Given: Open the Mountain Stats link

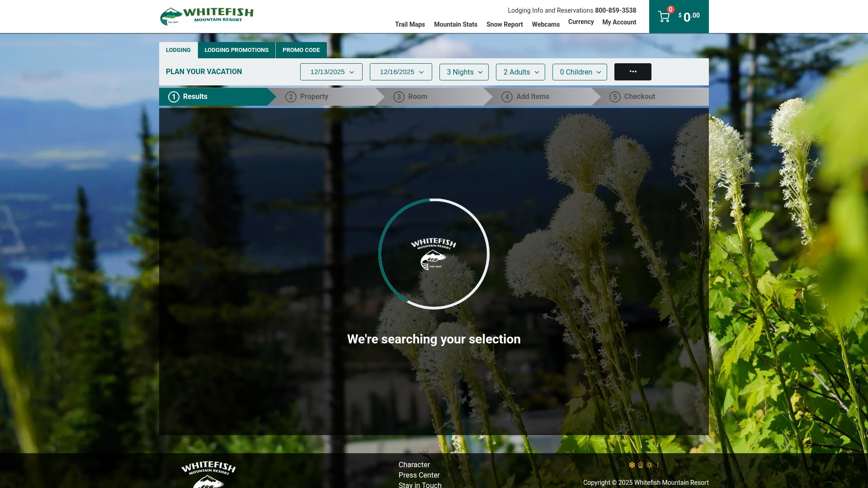Looking at the screenshot, I should coord(455,24).
